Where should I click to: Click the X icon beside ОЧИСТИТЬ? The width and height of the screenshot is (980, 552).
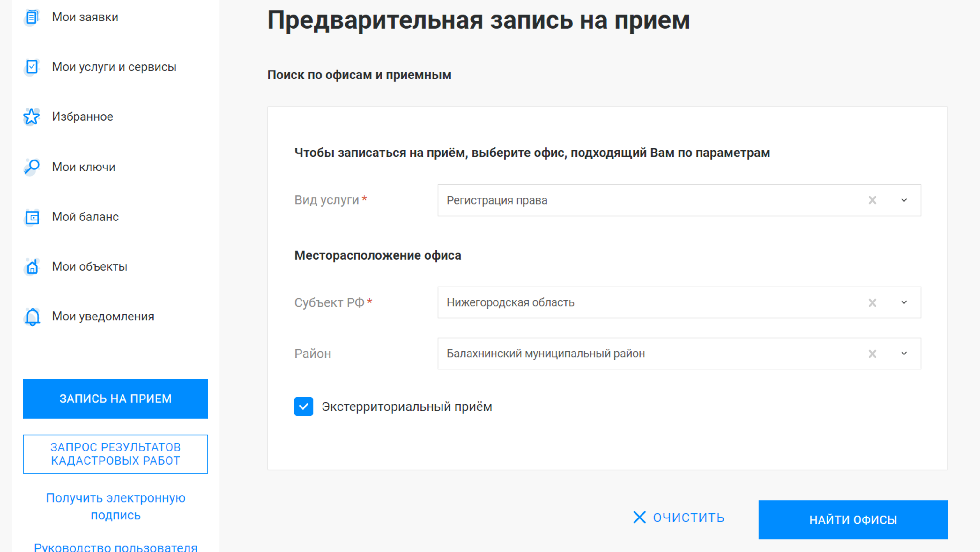click(x=640, y=518)
